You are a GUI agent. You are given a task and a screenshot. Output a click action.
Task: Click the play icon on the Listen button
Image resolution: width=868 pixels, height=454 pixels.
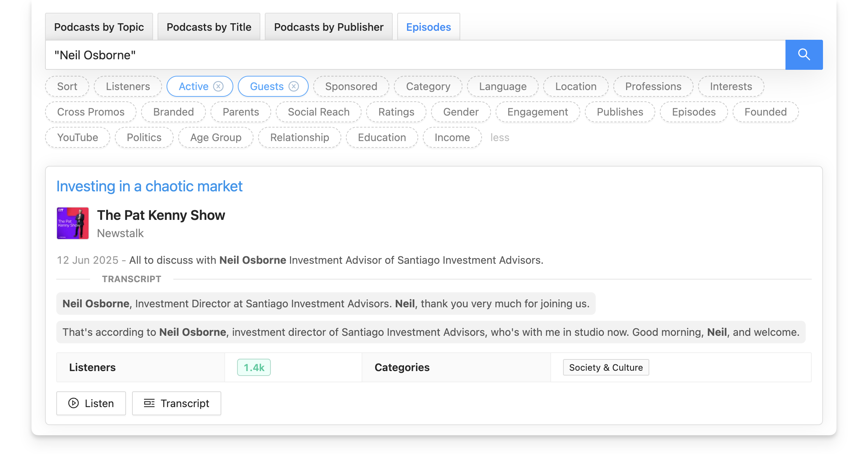pos(73,403)
